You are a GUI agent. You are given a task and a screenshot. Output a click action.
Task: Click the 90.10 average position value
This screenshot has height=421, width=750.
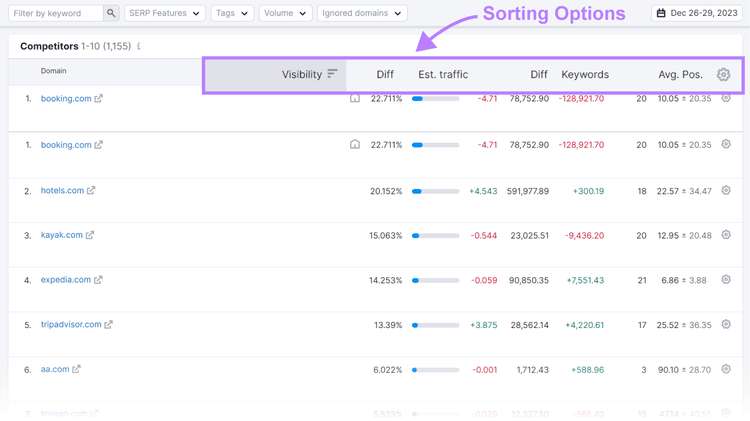[668, 370]
